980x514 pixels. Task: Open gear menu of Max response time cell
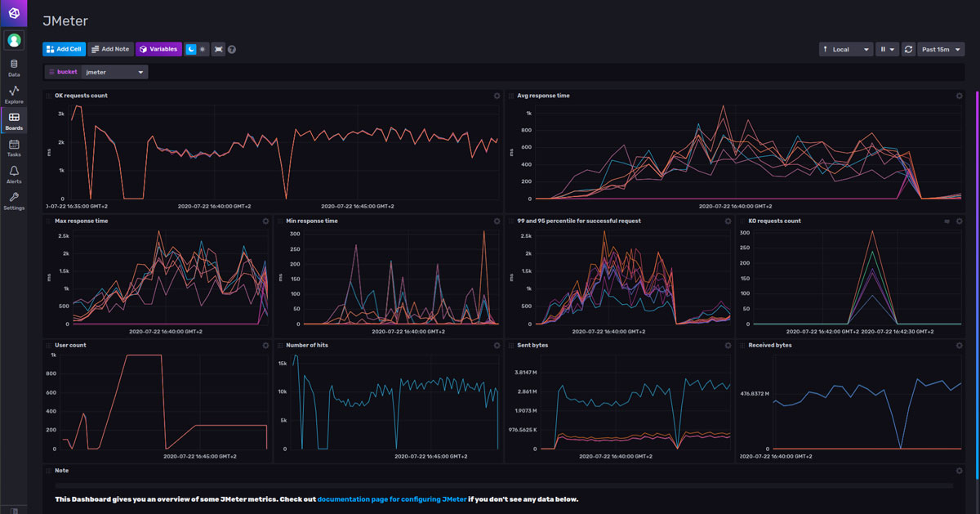point(265,221)
